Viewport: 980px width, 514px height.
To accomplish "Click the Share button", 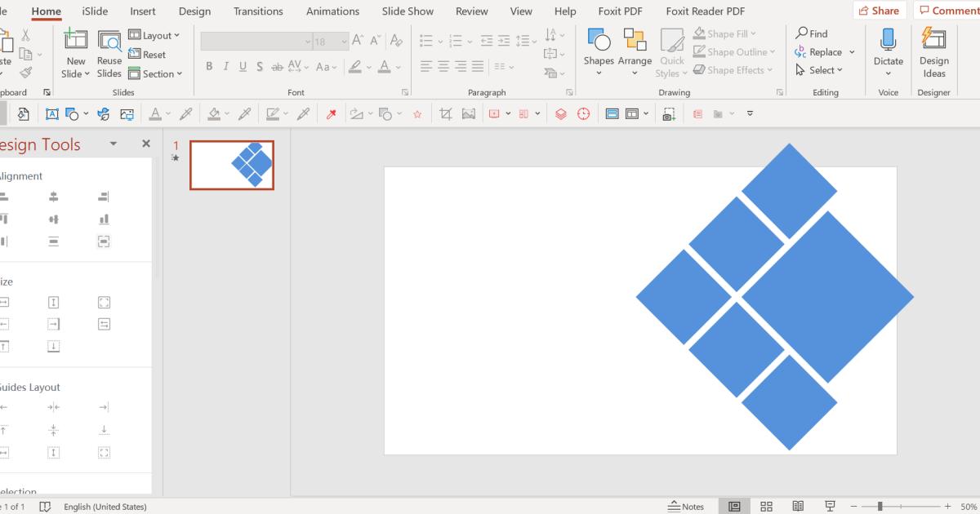I will point(879,11).
